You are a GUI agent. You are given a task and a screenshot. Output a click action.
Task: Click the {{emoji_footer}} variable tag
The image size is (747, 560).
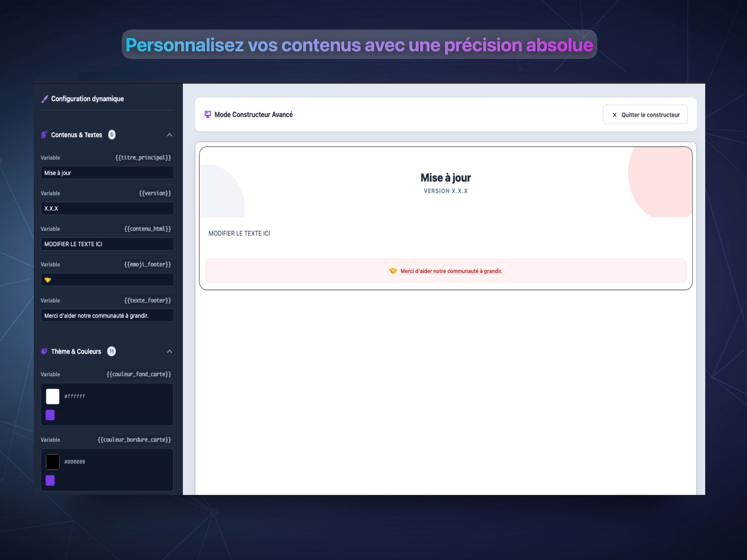[x=148, y=264]
